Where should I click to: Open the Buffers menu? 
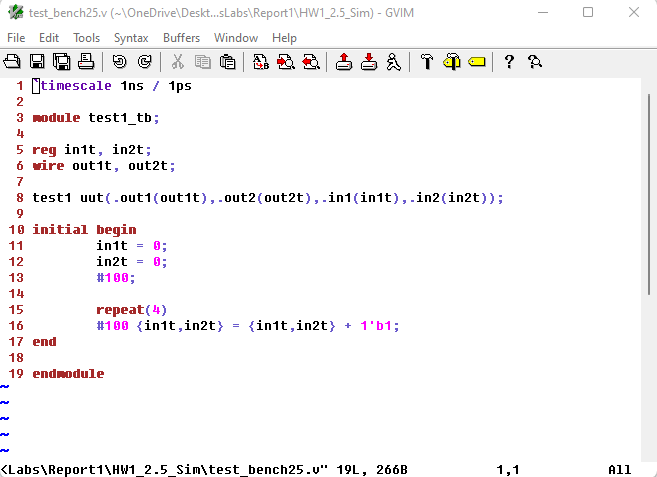(x=181, y=38)
